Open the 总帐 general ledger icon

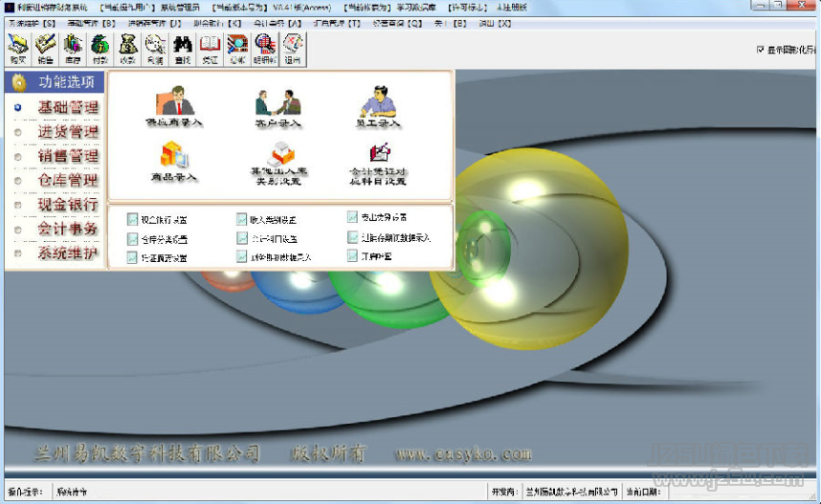[237, 49]
